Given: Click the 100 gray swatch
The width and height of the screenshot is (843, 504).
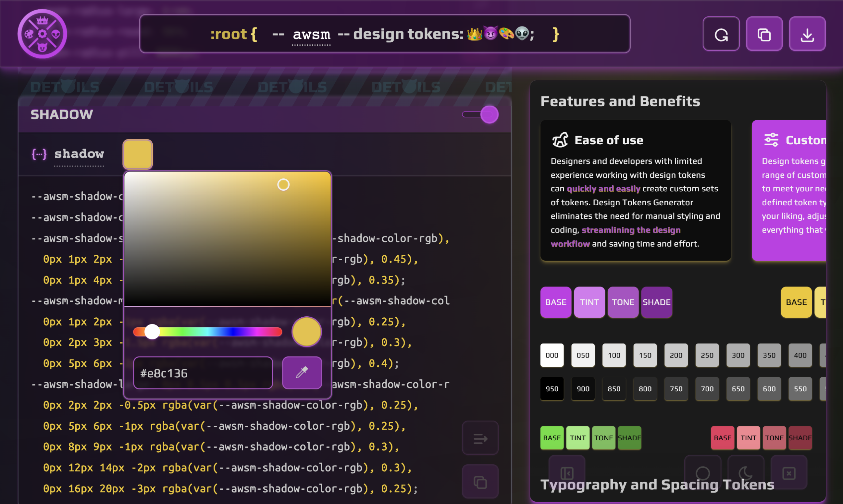Looking at the screenshot, I should tap(614, 355).
